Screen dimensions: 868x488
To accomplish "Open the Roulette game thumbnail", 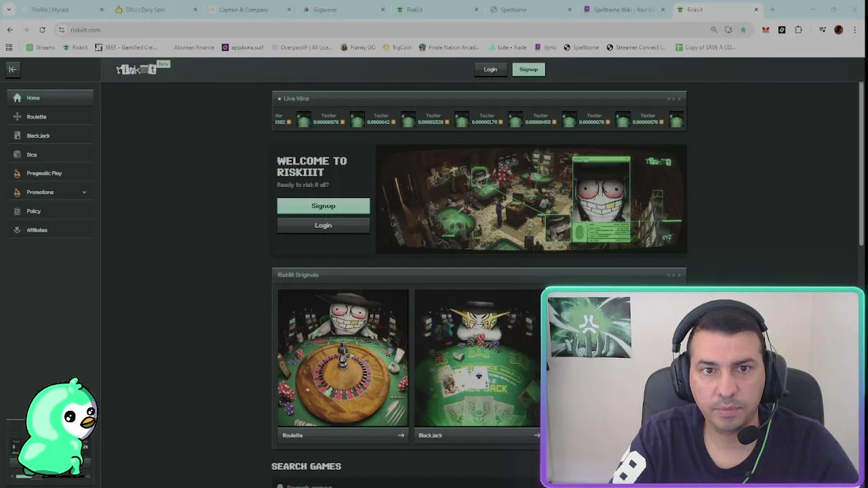I will coord(342,359).
